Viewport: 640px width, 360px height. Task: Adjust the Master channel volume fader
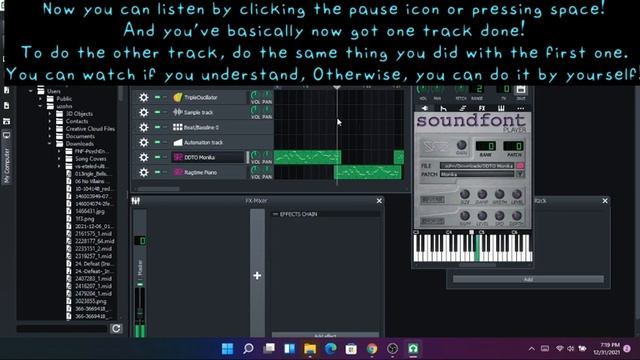click(140, 312)
